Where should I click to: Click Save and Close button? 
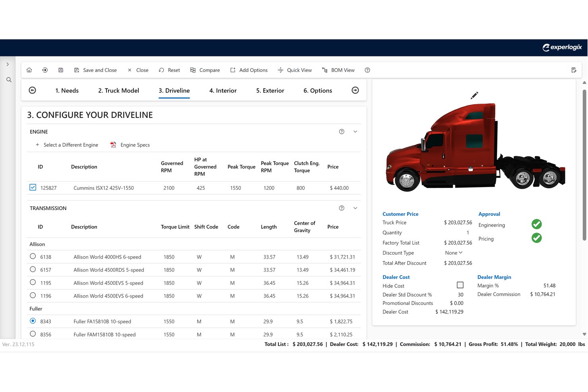(95, 70)
